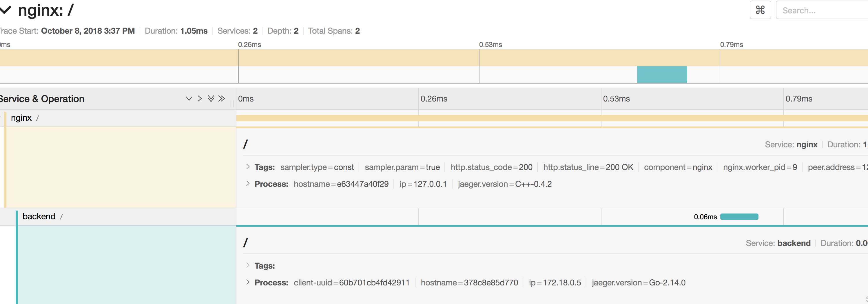Click the sampler.param=true tag
Viewport: 868px width, 304px height.
[402, 167]
